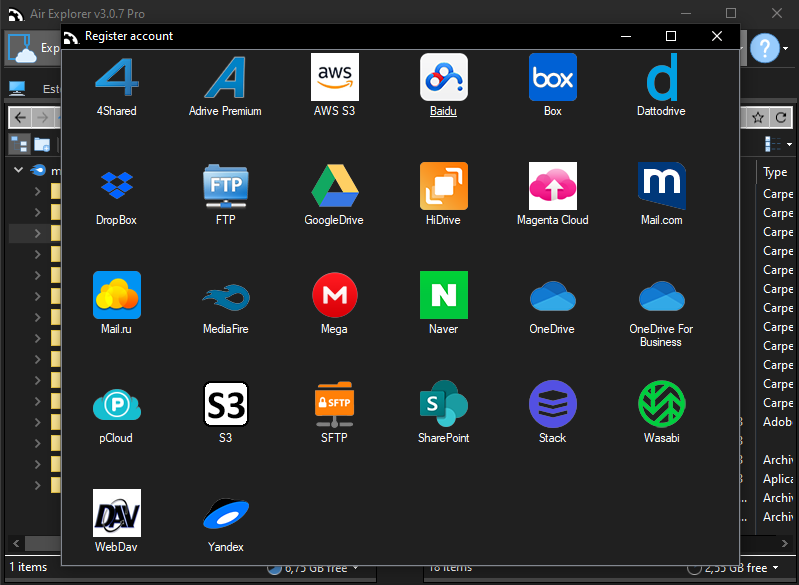Image resolution: width=799 pixels, height=585 pixels.
Task: Pick the Stack storage icon
Action: pos(552,413)
